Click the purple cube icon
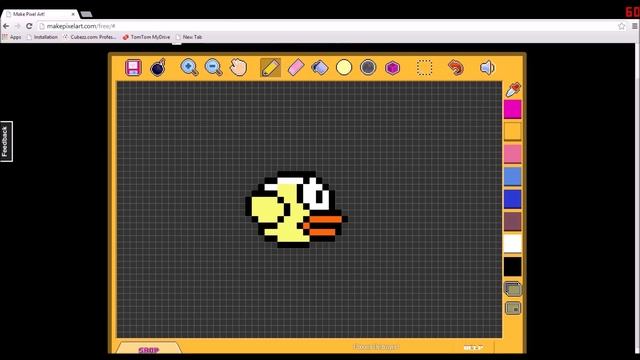 392,68
